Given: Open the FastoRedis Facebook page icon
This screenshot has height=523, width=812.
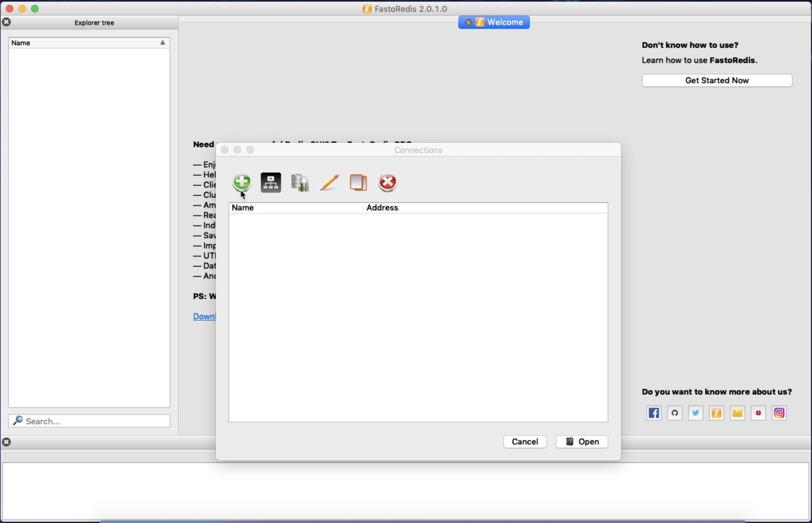Looking at the screenshot, I should (x=654, y=413).
